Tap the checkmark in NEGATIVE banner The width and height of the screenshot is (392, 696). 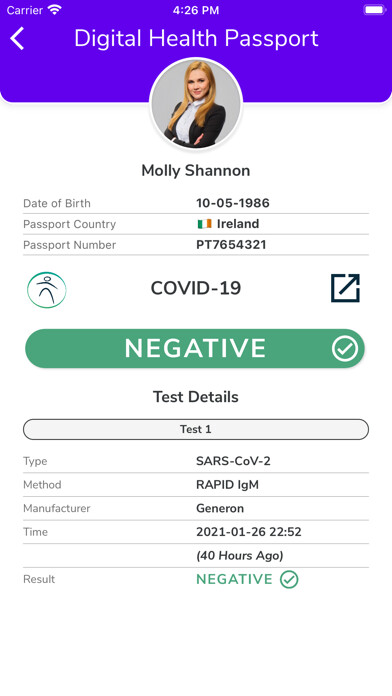(x=344, y=348)
